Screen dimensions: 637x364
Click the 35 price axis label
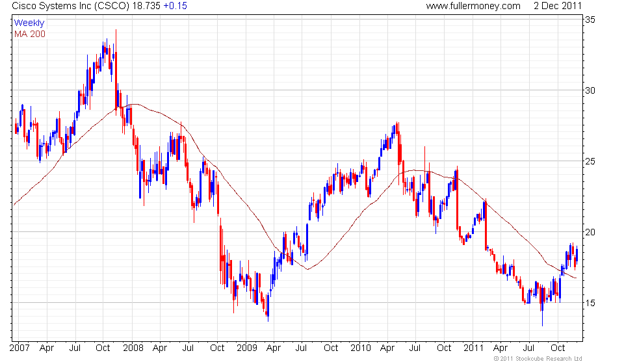point(590,20)
